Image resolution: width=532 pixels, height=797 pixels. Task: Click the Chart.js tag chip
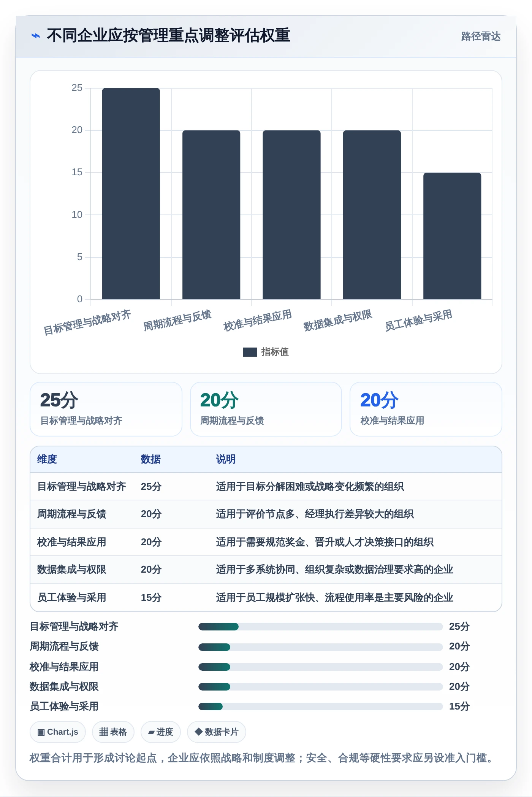58,732
